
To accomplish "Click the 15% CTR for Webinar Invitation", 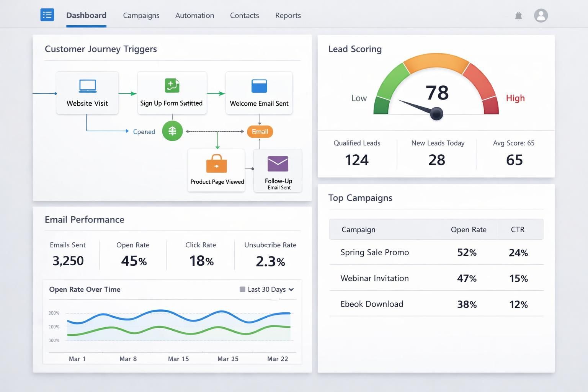I will 518,278.
